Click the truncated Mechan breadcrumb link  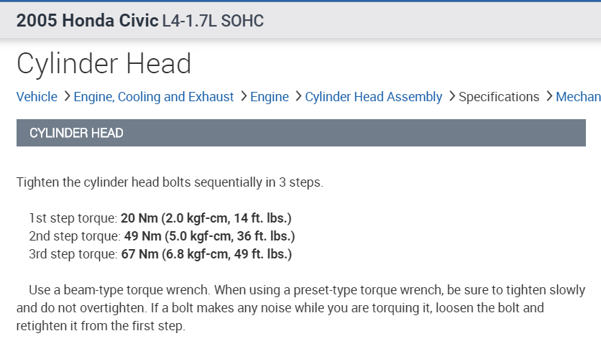[x=578, y=97]
